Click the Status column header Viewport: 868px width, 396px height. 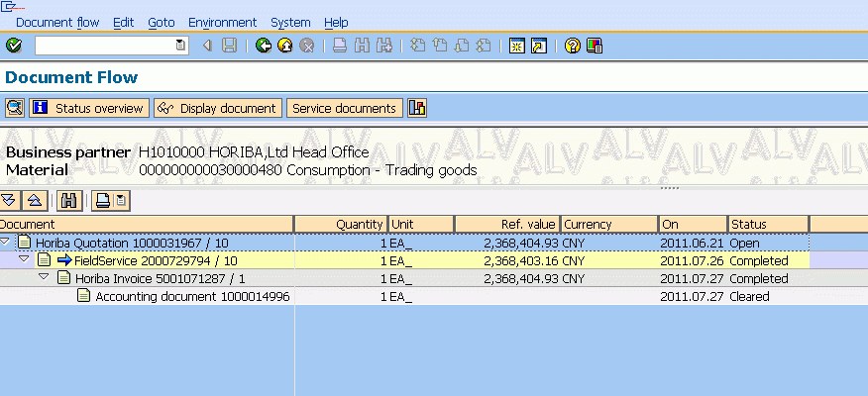(x=768, y=224)
